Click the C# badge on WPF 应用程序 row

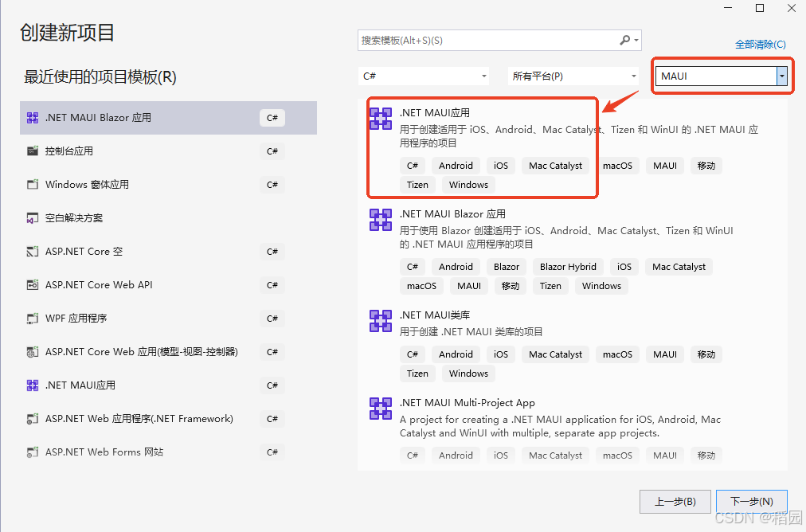[272, 319]
